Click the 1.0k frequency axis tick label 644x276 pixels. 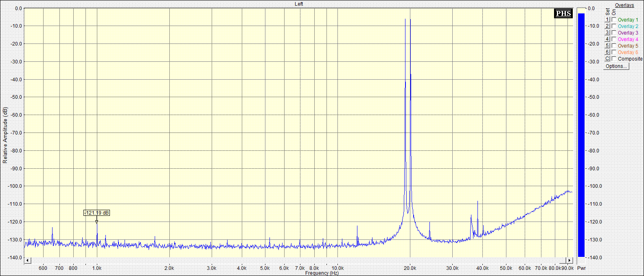click(x=96, y=268)
